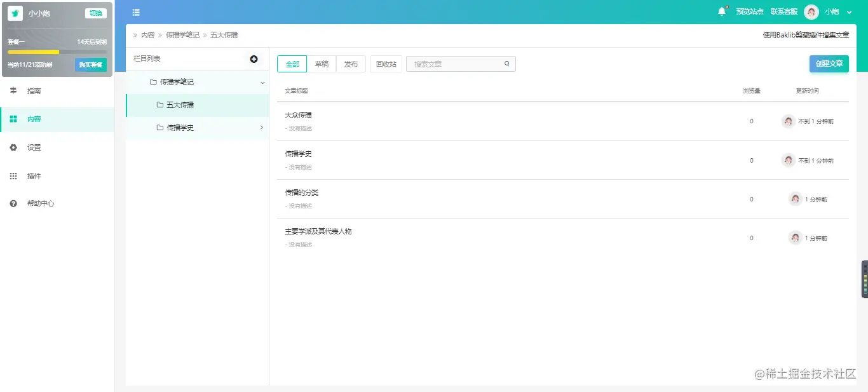Click the 文章标题 column header
This screenshot has width=868, height=392.
coord(296,91)
